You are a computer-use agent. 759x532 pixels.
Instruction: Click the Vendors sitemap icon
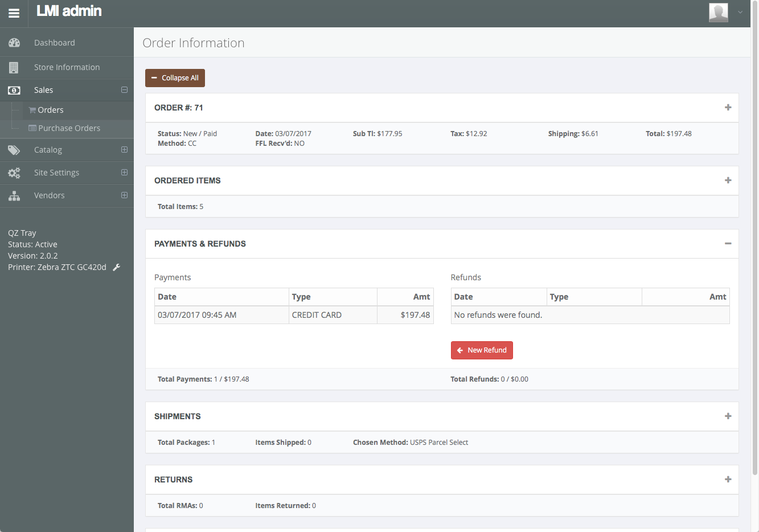(14, 195)
